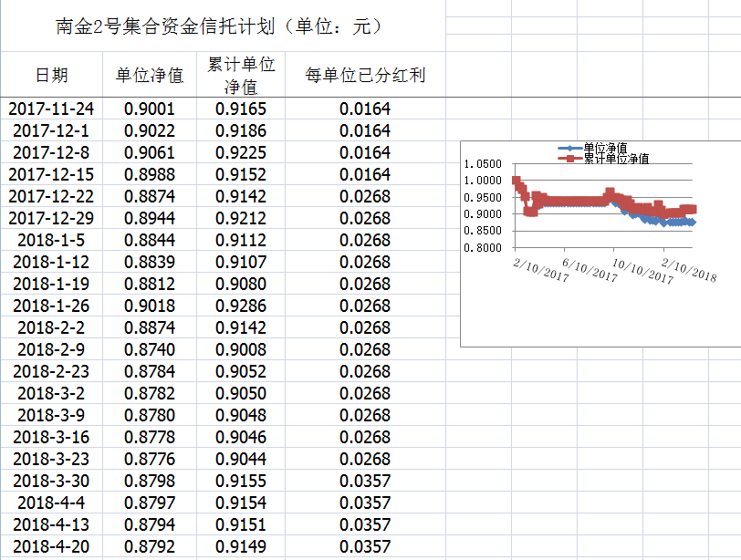Click the 1.0500 label on chart axis

[483, 164]
